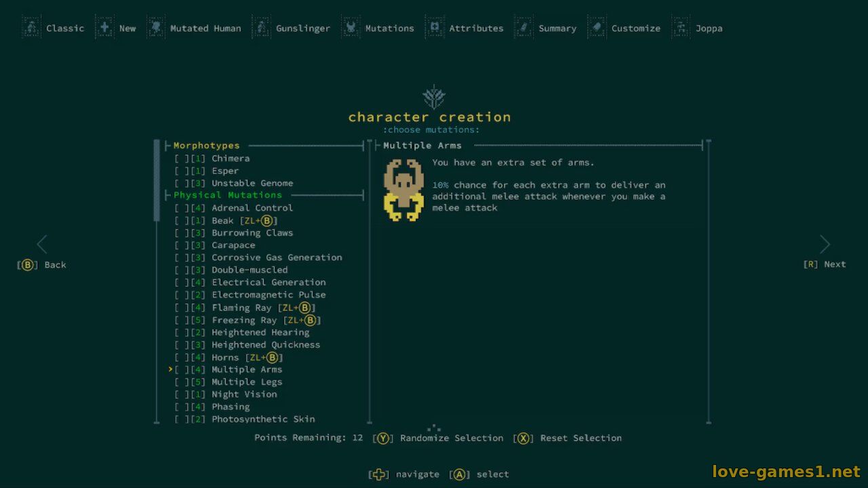Viewport: 868px width, 488px height.
Task: Collapse the Physical Mutations section header
Action: point(227,195)
